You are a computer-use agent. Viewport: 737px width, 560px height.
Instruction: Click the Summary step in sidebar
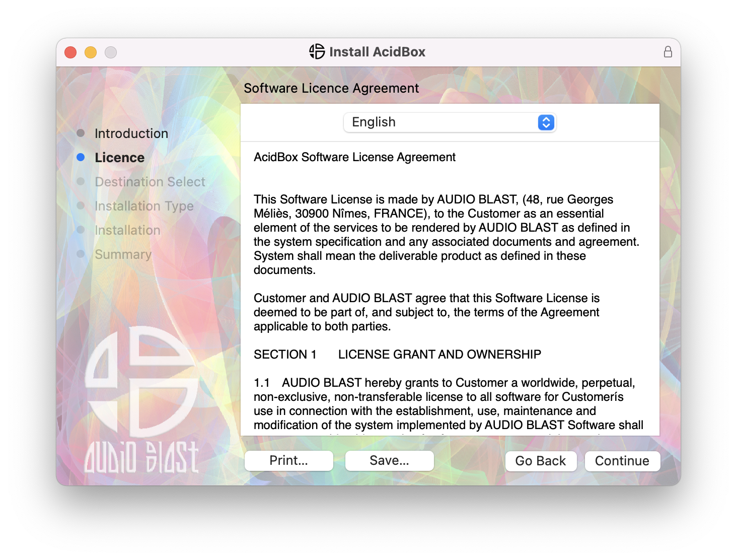(x=123, y=254)
